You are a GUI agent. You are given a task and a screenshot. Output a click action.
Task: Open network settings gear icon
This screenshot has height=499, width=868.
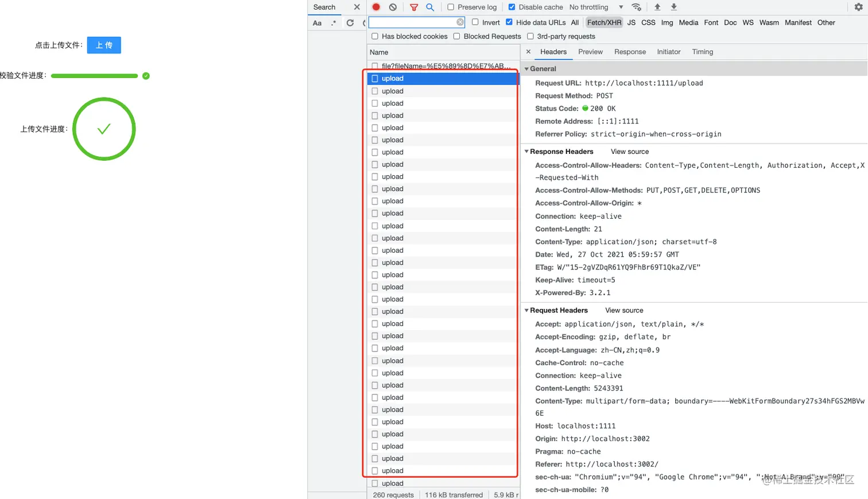tap(858, 7)
